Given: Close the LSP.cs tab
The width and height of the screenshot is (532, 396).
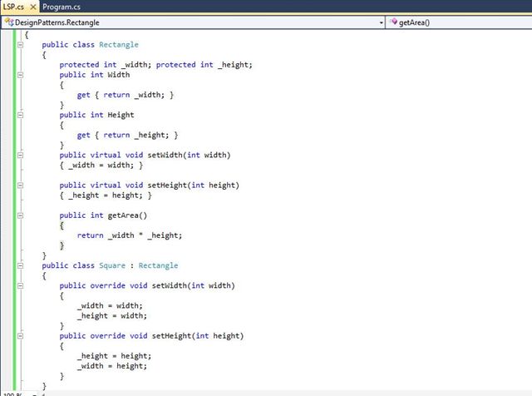Looking at the screenshot, I should point(33,7).
